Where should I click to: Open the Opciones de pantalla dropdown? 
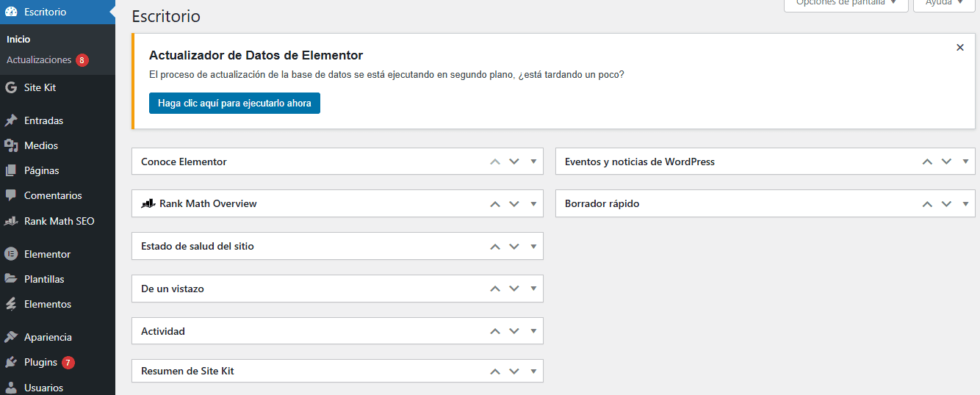(x=846, y=4)
